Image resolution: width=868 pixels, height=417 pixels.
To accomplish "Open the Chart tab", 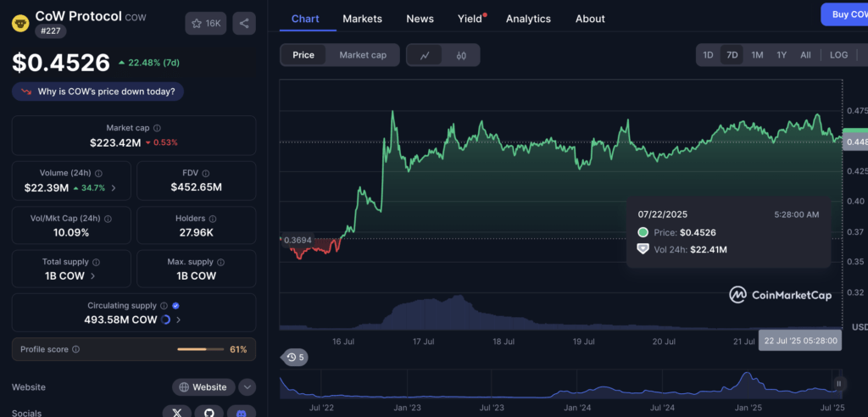I will click(305, 19).
